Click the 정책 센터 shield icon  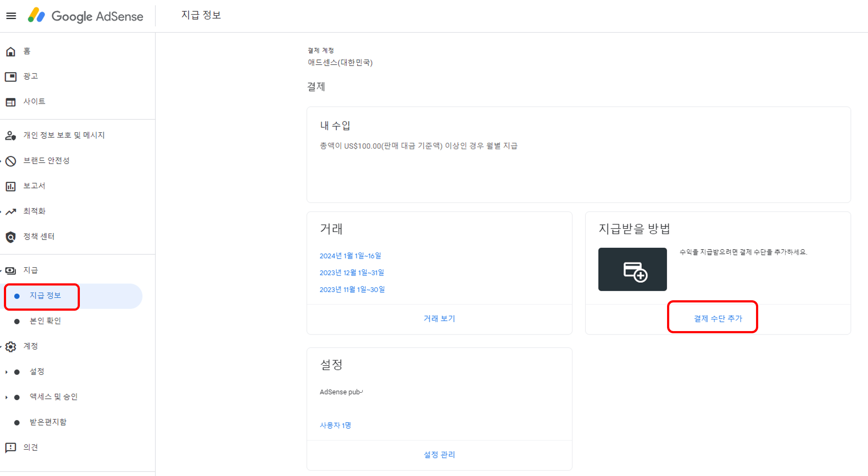click(x=11, y=237)
